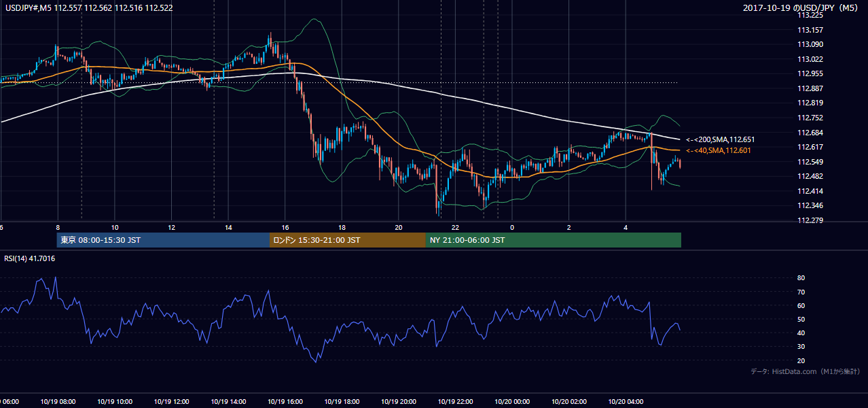Click the 2017-10-19 USD/JPY (M5) title

tap(801, 8)
